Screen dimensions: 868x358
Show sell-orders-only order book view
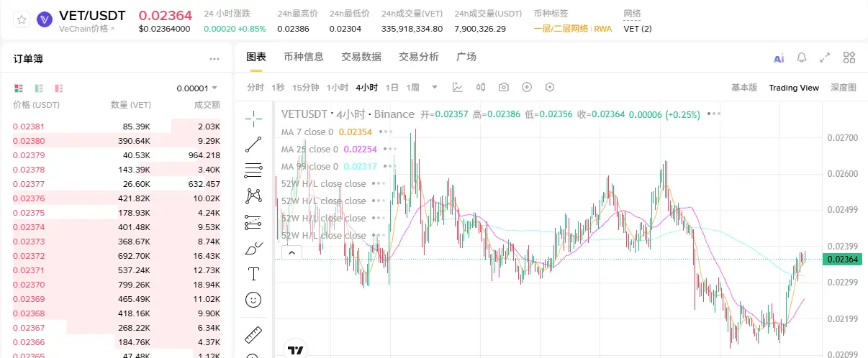pyautogui.click(x=59, y=88)
